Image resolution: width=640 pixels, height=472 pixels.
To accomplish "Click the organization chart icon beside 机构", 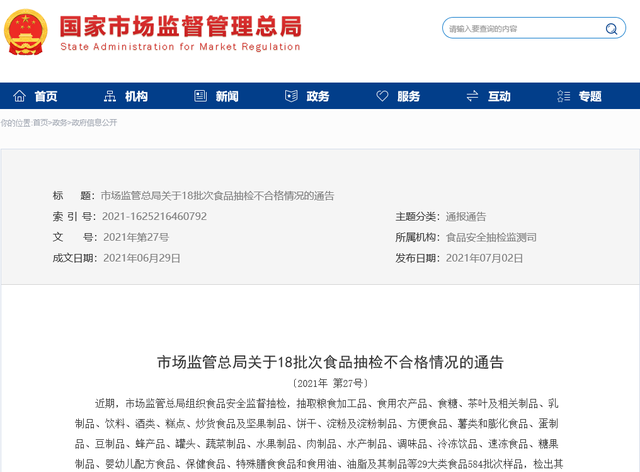I will 110,96.
